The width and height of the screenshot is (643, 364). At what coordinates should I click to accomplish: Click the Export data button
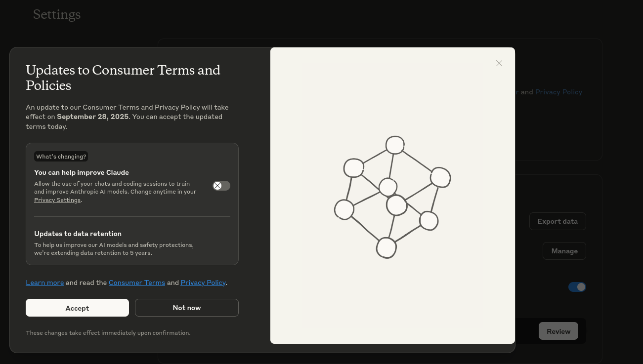pos(557,221)
